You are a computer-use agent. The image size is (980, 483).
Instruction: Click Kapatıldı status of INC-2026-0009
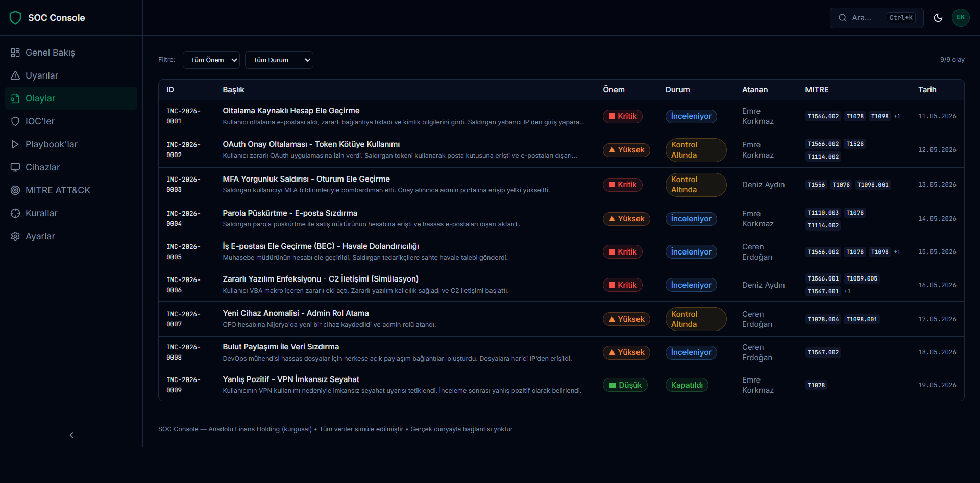687,385
